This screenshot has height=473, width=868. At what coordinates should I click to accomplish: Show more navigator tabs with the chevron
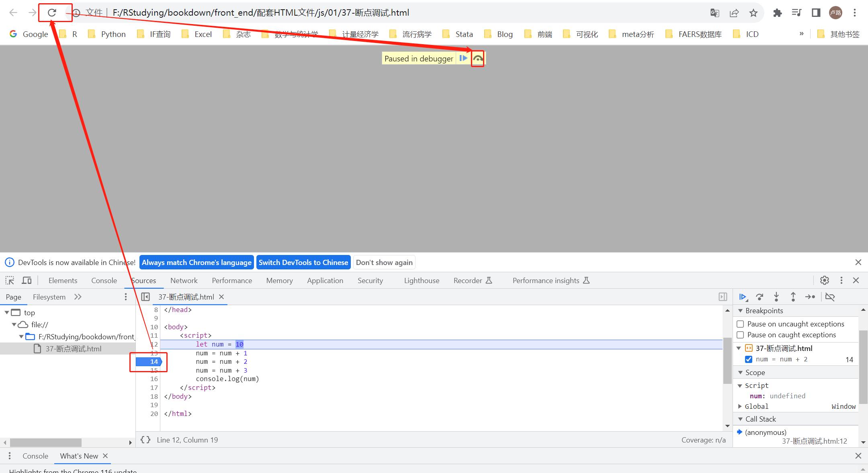pyautogui.click(x=78, y=297)
